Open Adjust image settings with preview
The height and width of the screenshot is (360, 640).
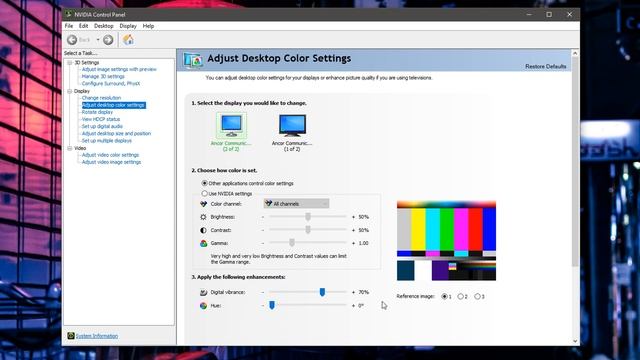pyautogui.click(x=119, y=69)
